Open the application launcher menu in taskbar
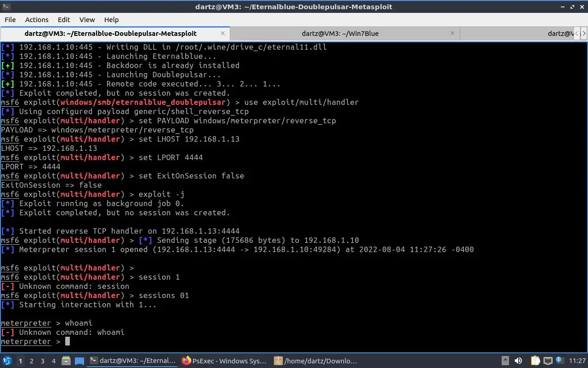Viewport: 588px width, 368px height. coord(7,361)
